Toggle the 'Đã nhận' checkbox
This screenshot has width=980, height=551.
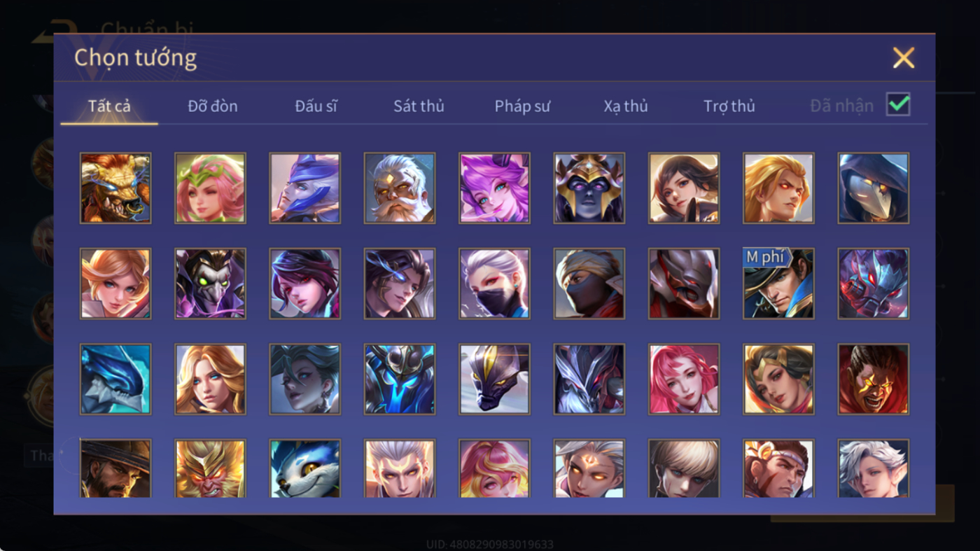pyautogui.click(x=898, y=104)
